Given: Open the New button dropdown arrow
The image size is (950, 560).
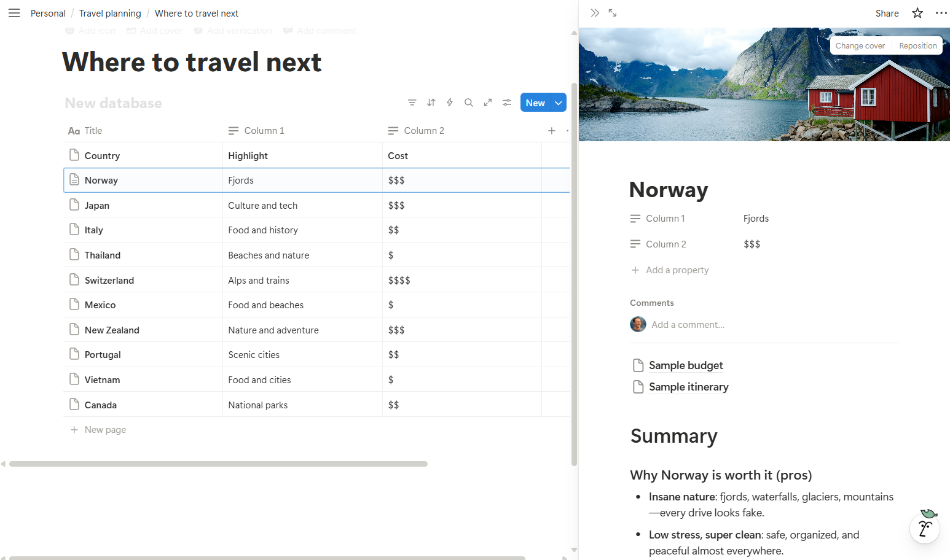Looking at the screenshot, I should 558,103.
